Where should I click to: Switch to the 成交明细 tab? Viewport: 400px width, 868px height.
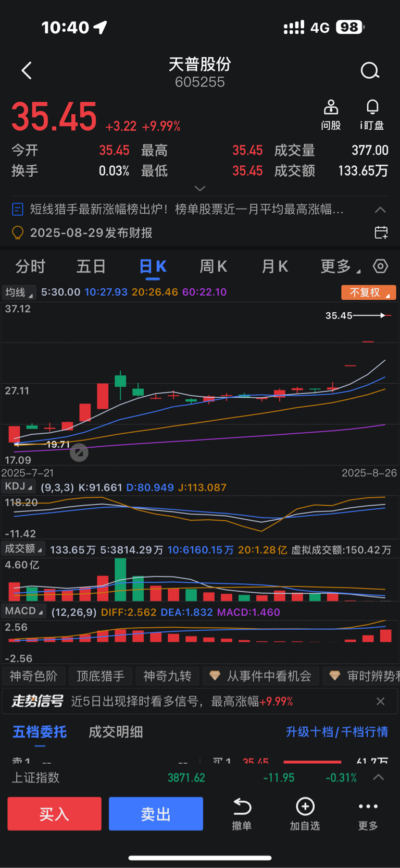click(x=116, y=732)
